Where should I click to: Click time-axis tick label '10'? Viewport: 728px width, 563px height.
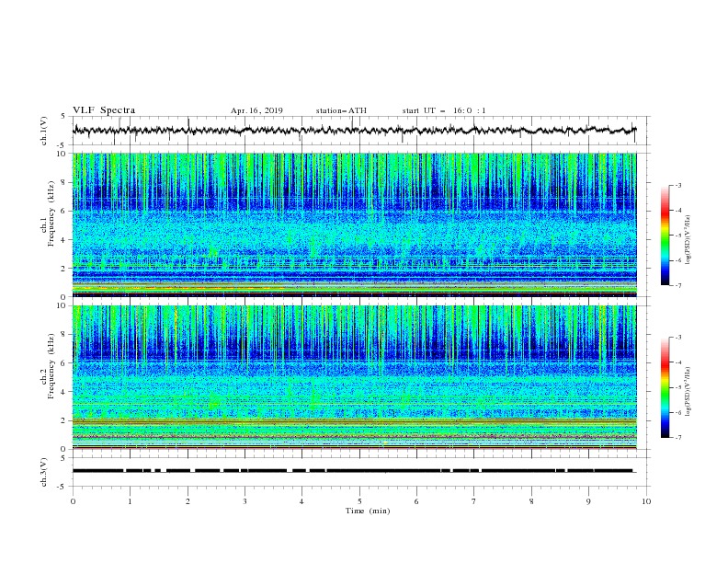click(x=646, y=501)
